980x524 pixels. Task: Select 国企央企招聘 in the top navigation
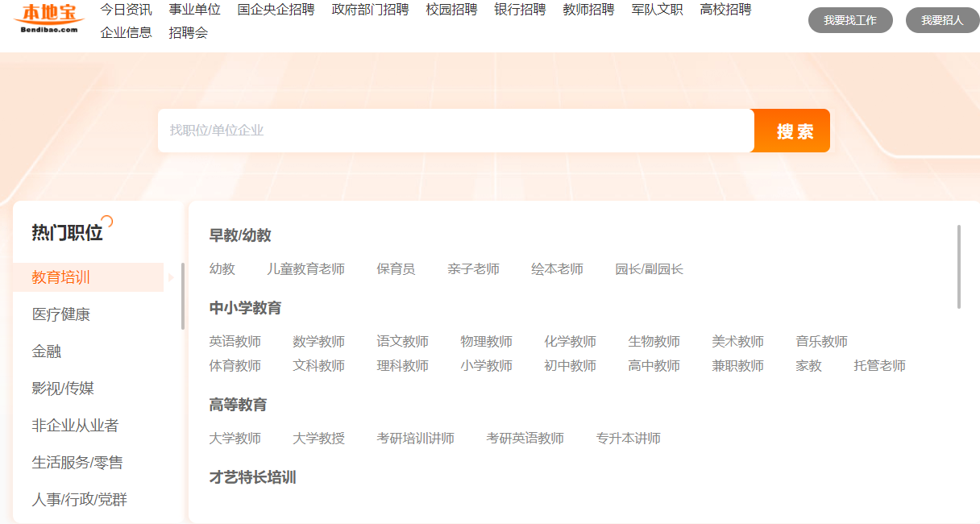coord(276,10)
